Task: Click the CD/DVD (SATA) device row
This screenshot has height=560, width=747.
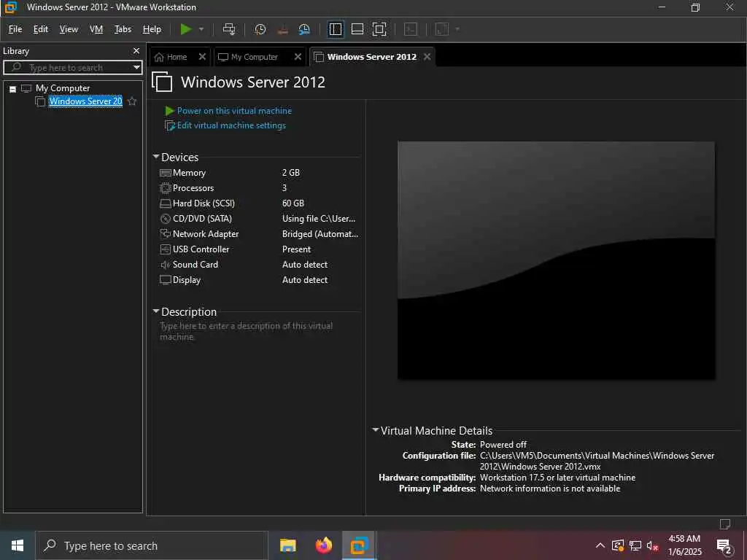Action: [259, 219]
